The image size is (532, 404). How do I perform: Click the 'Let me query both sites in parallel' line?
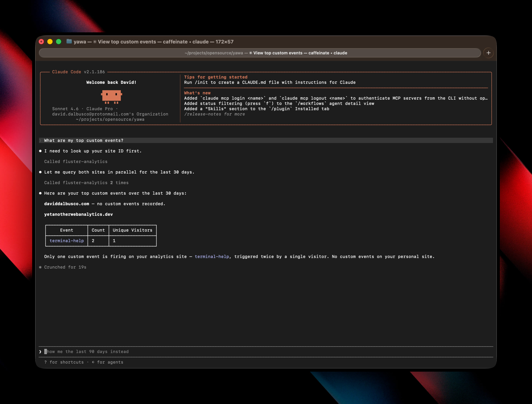point(119,172)
